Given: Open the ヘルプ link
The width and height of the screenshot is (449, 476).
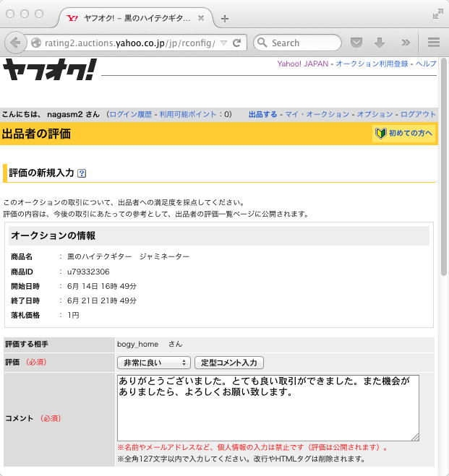Looking at the screenshot, I should 426,64.
